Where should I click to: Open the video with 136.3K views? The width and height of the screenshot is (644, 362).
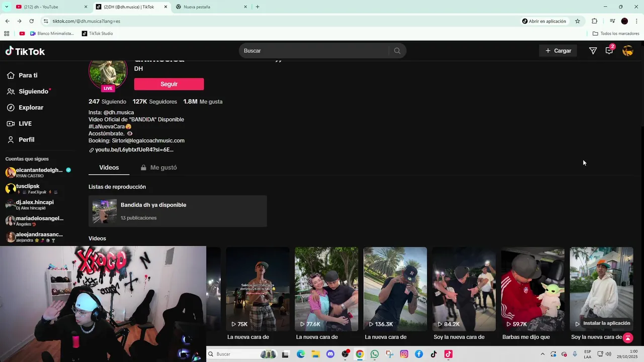[395, 289]
